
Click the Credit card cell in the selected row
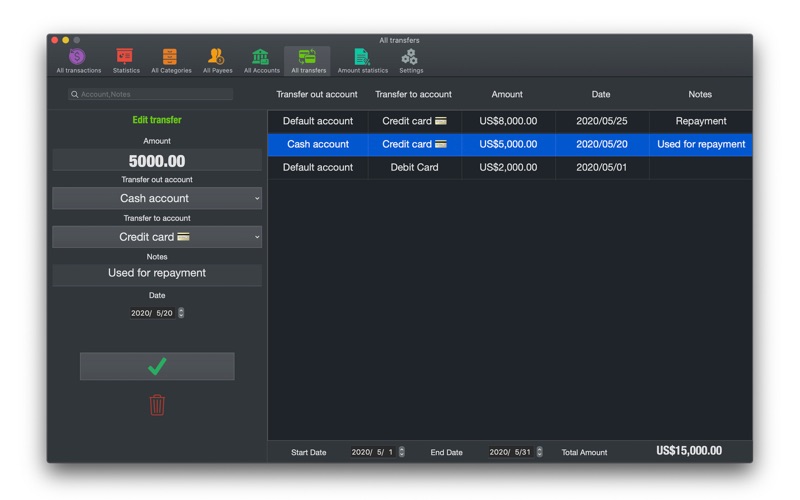coord(414,144)
